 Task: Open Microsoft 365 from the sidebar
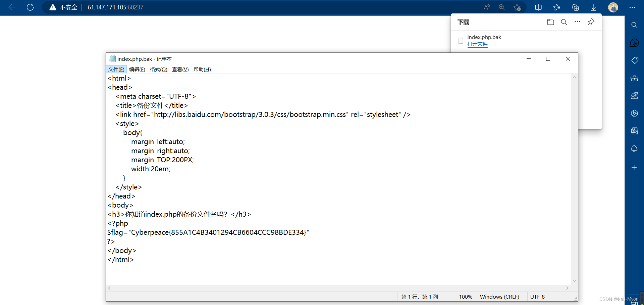click(x=634, y=113)
